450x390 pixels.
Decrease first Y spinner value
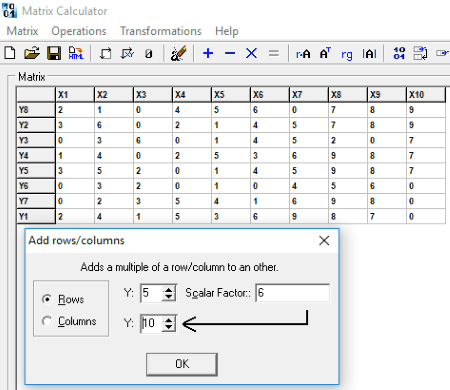tap(169, 297)
